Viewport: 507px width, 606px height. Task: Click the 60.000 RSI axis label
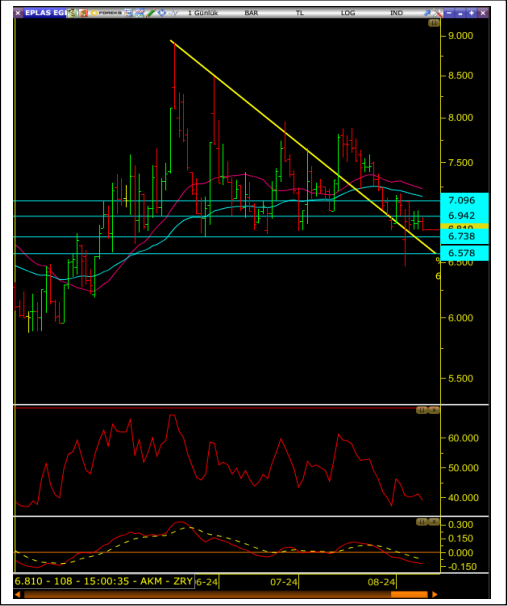coord(463,438)
